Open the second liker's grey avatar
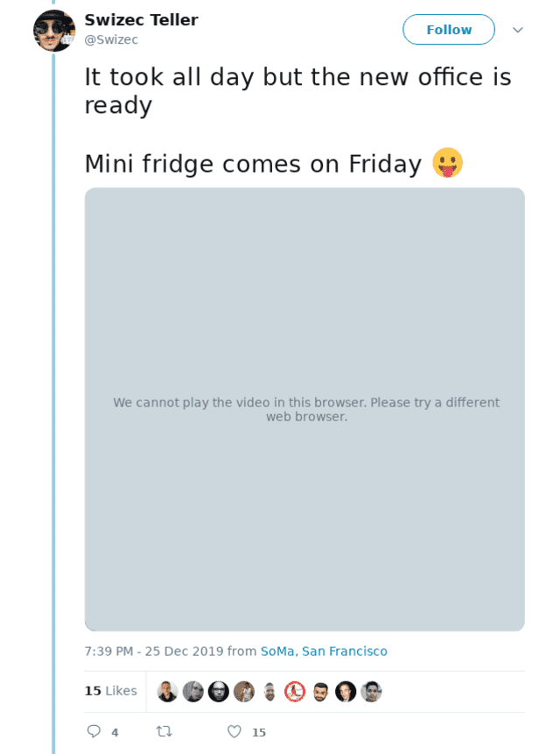Screen dimensions: 560x754 [x=192, y=692]
